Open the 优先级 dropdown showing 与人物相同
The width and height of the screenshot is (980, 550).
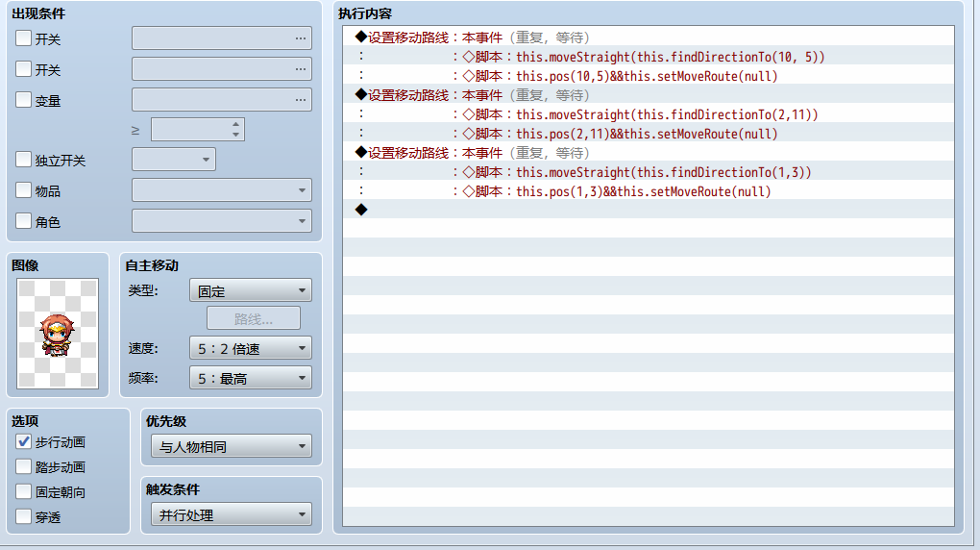[232, 446]
